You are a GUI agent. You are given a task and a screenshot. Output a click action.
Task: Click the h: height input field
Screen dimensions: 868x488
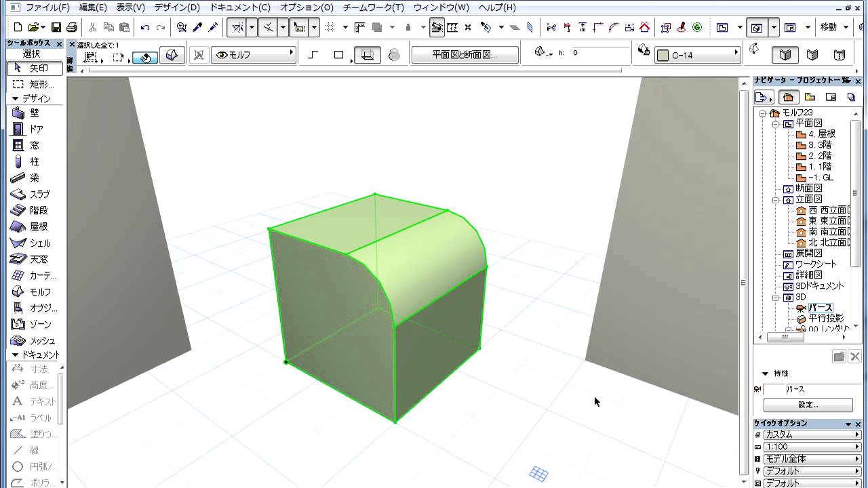click(600, 53)
